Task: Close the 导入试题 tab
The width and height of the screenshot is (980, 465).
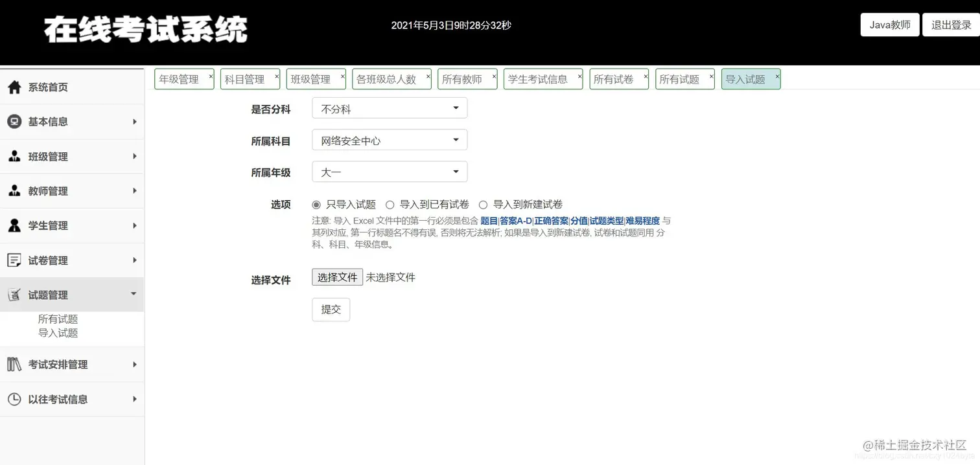Action: tap(777, 76)
